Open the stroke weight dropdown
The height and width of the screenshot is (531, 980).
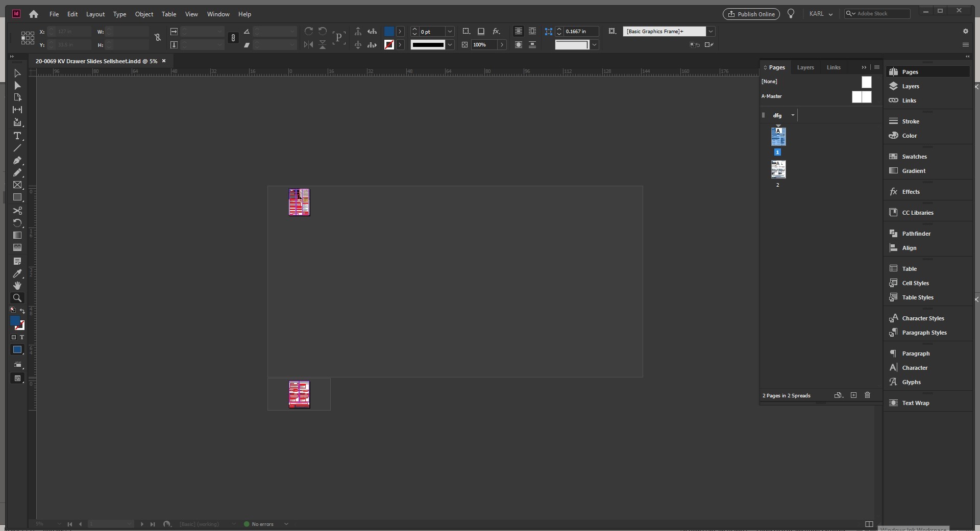point(450,31)
